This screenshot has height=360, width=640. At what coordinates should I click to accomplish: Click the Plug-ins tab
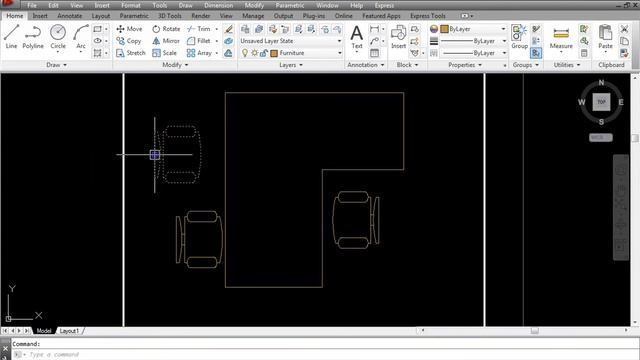313,16
